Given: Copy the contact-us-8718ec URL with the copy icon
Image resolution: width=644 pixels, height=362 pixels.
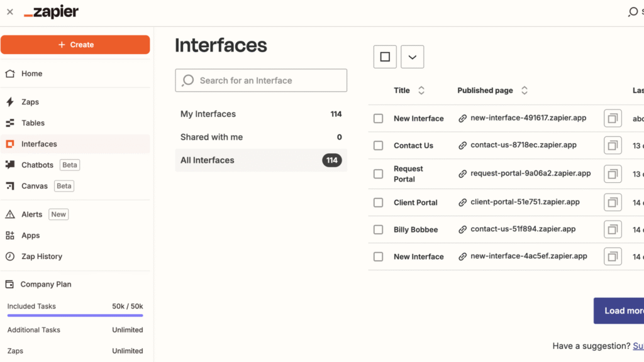Looking at the screenshot, I should click(613, 145).
